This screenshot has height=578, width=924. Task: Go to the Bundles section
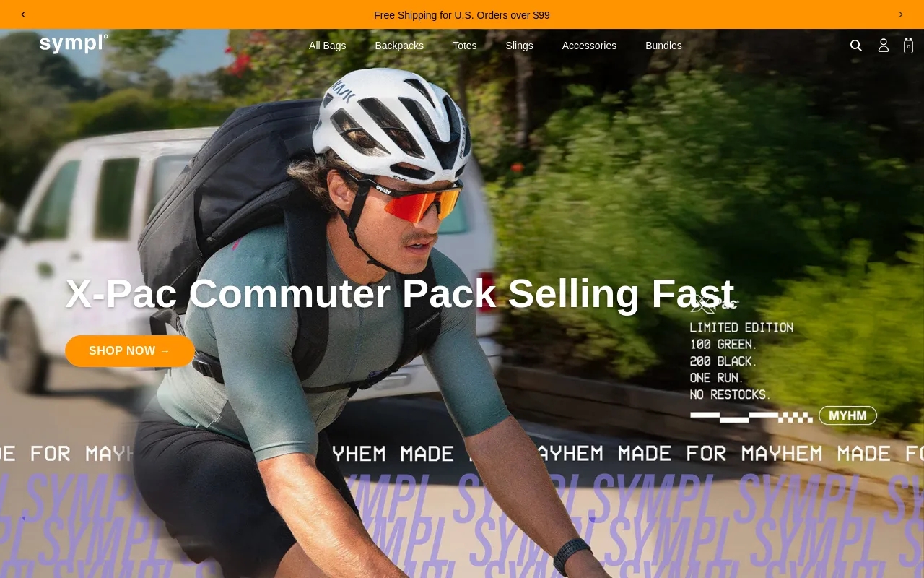(x=663, y=46)
